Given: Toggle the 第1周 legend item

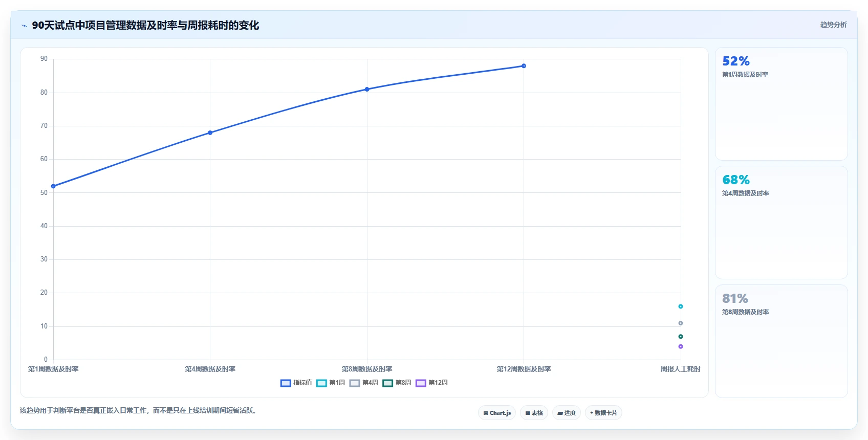Looking at the screenshot, I should point(331,383).
